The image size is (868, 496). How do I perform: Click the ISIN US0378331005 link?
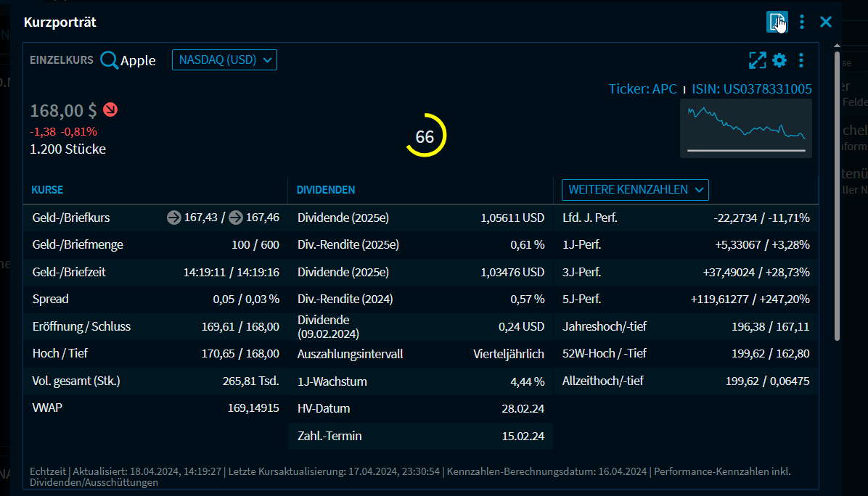[x=751, y=89]
